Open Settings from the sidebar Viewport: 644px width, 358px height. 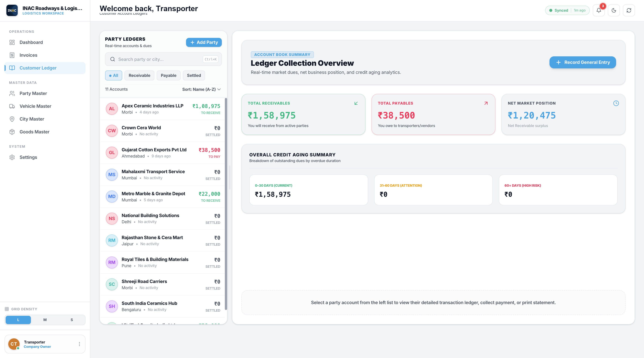coord(45,157)
